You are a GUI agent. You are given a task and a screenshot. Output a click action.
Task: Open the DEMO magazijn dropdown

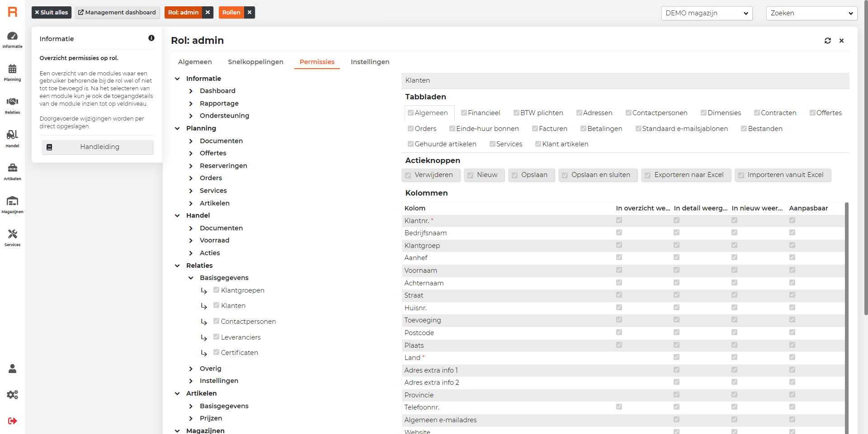pos(707,13)
